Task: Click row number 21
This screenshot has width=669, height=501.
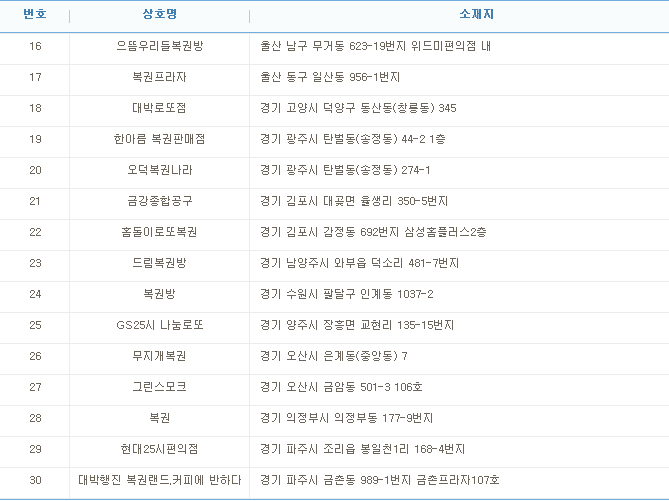Action: (35, 201)
